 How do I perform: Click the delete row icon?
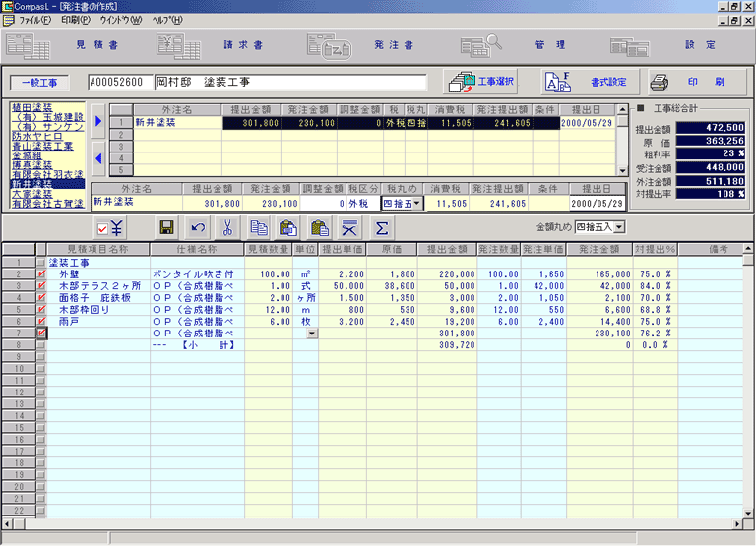(x=349, y=228)
